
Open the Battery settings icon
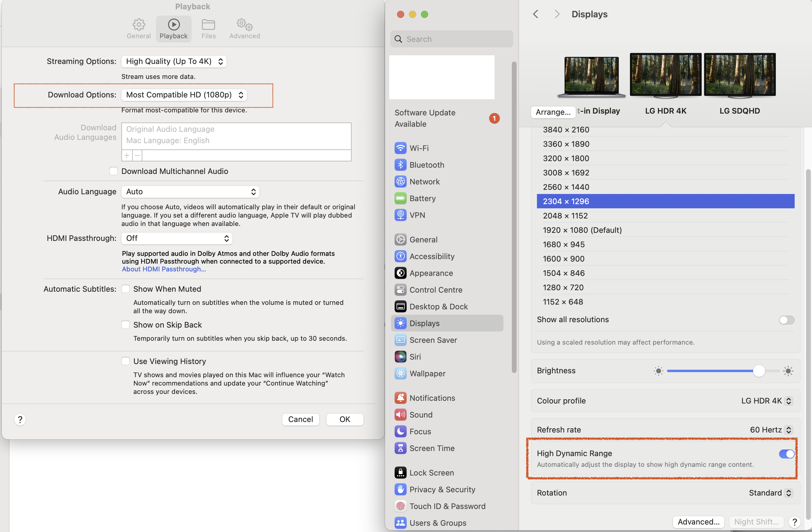pyautogui.click(x=400, y=198)
